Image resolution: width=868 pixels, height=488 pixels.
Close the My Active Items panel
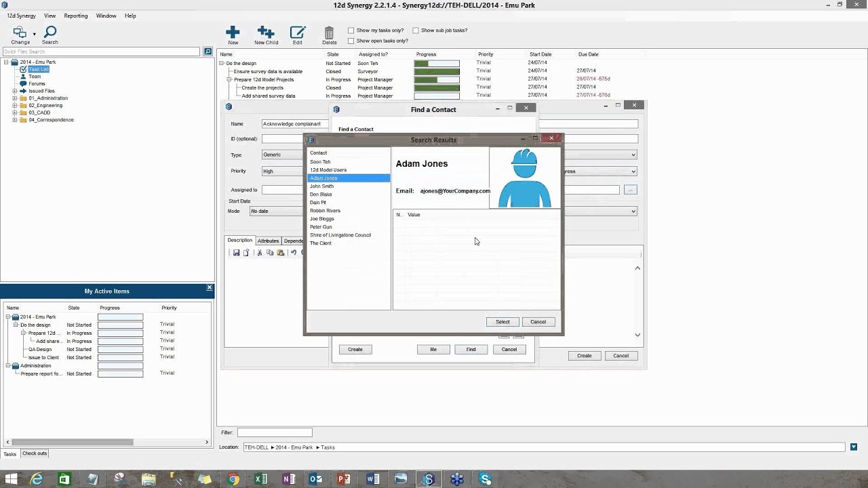tap(210, 288)
